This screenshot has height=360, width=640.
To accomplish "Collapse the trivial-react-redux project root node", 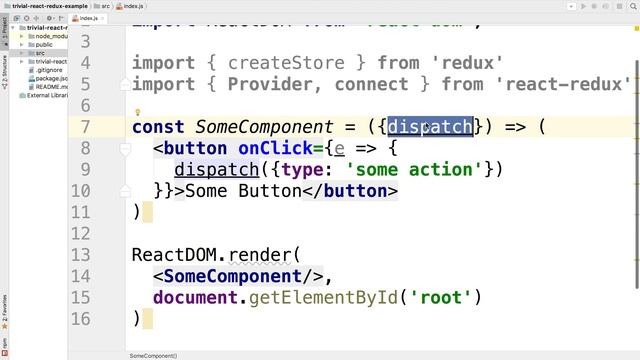I will [x=13, y=28].
